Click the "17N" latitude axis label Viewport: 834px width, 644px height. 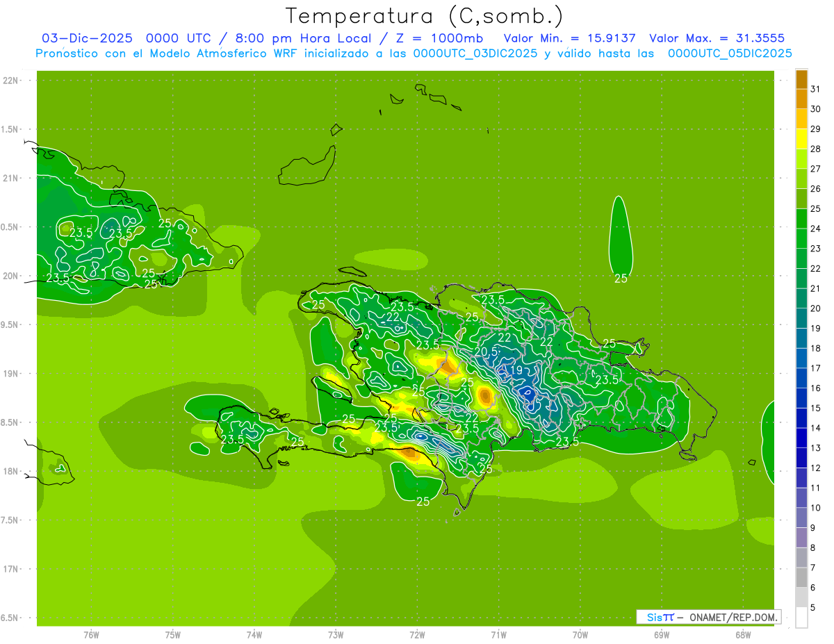(x=10, y=569)
